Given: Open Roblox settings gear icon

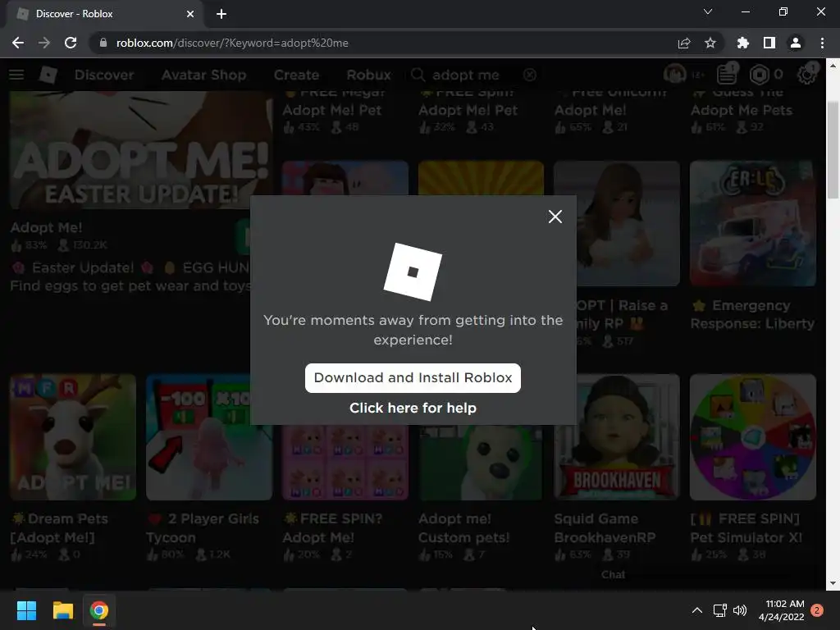Looking at the screenshot, I should [807, 74].
